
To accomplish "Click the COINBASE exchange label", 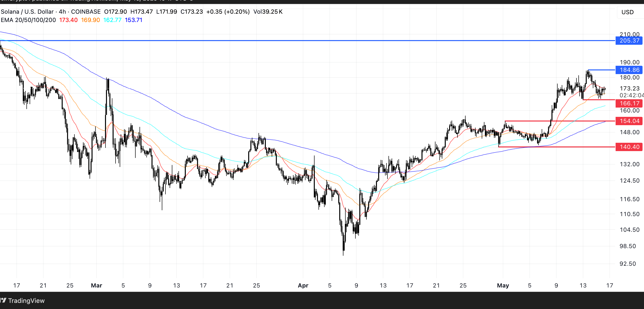I will pyautogui.click(x=86, y=12).
